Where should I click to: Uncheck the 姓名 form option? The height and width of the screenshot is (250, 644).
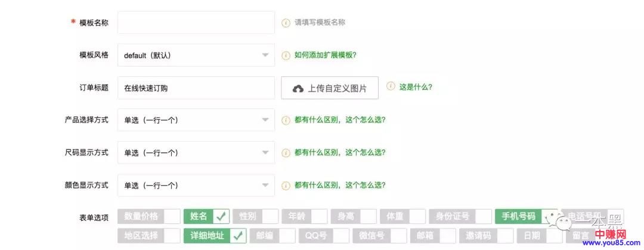point(222,217)
